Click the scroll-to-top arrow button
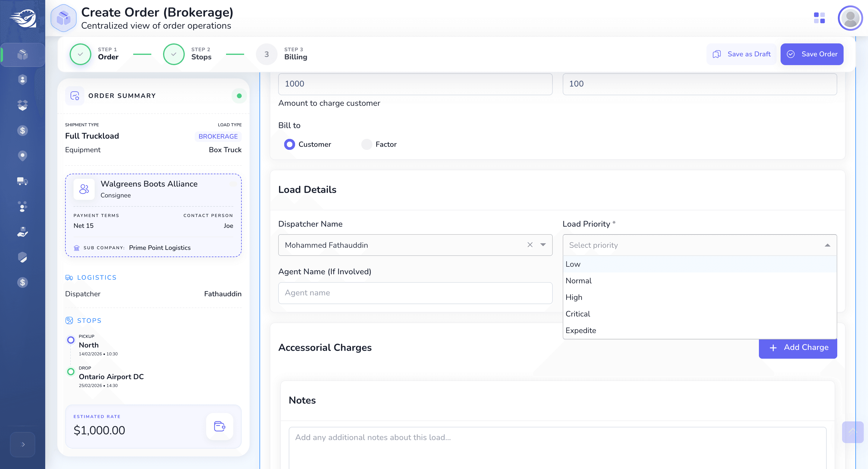 [x=853, y=432]
